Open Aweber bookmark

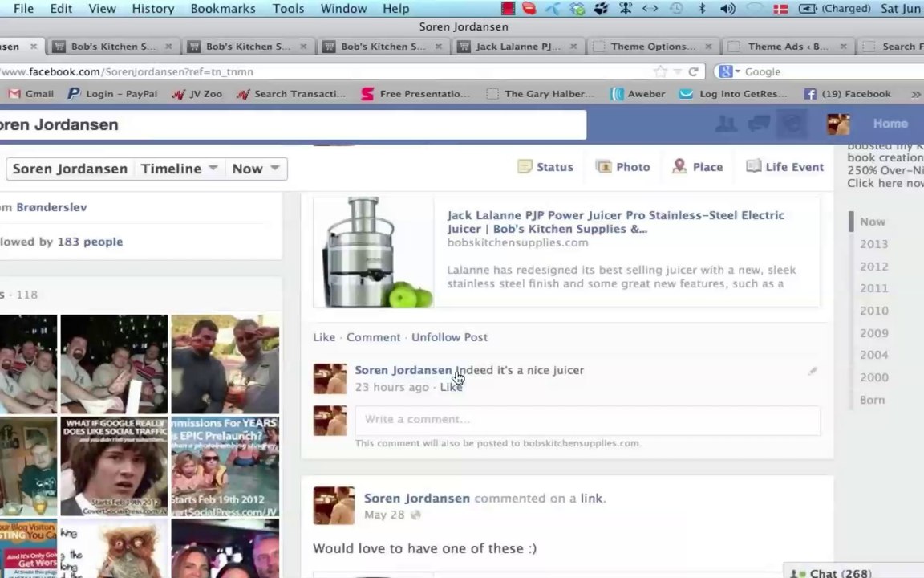coord(638,94)
